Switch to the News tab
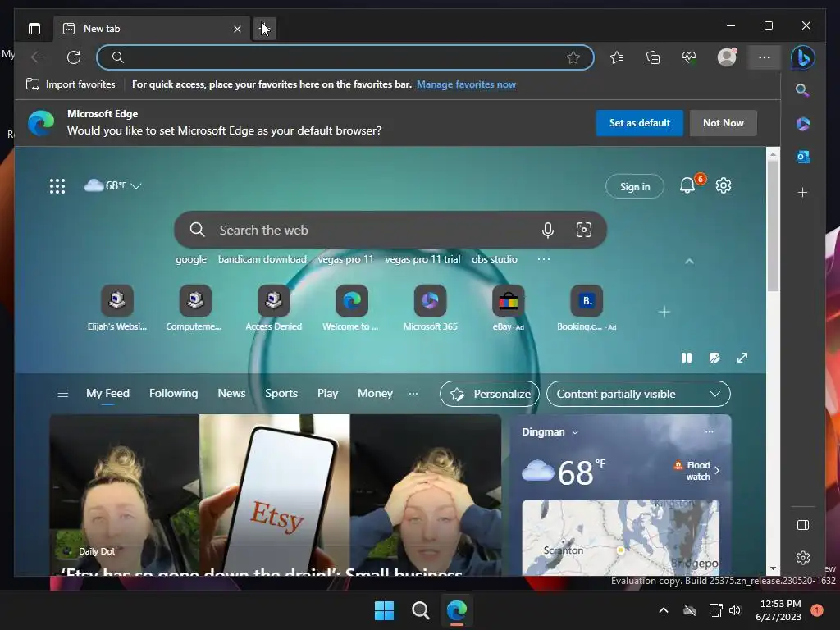The height and width of the screenshot is (630, 840). click(x=231, y=394)
